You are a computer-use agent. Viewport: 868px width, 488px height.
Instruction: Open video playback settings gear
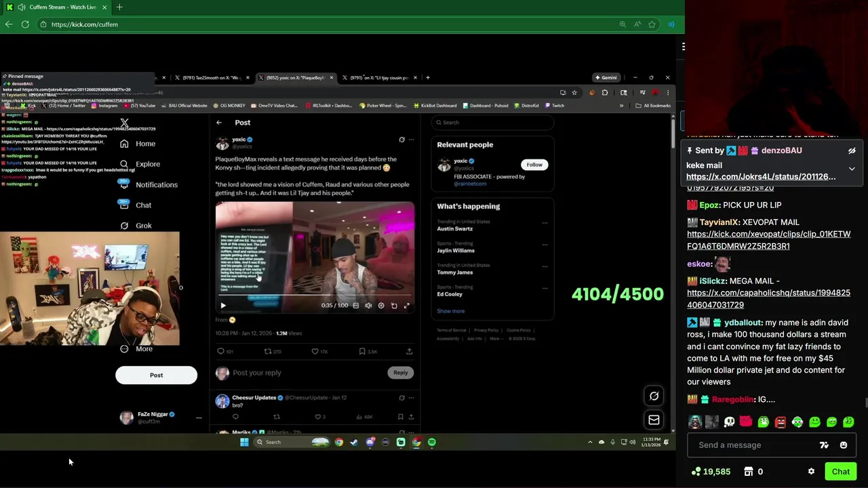pos(381,306)
